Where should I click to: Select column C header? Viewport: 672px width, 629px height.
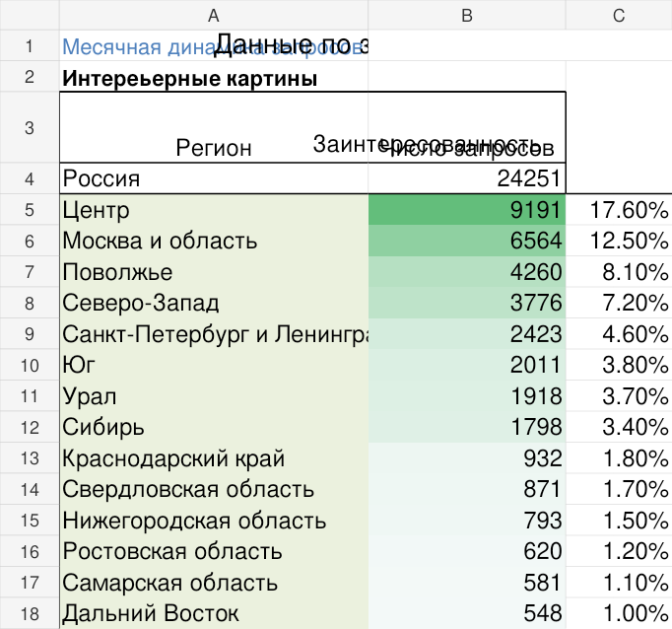pos(619,15)
